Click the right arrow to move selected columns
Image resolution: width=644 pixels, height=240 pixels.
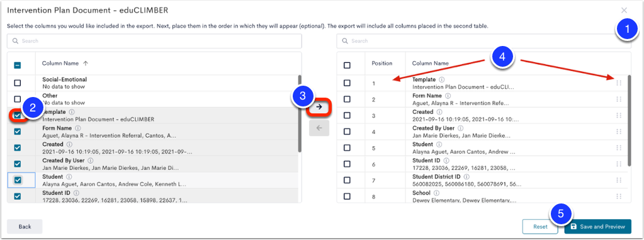[319, 107]
